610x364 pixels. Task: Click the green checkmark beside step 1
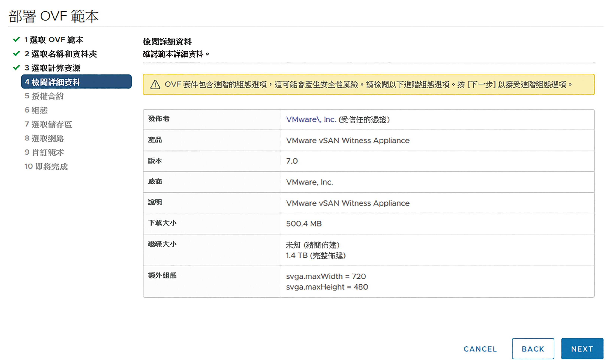point(16,40)
